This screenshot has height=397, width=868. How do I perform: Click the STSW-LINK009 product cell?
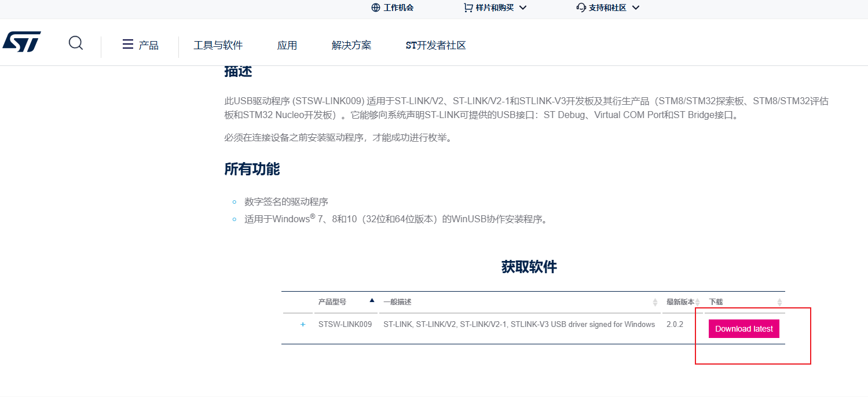point(345,325)
